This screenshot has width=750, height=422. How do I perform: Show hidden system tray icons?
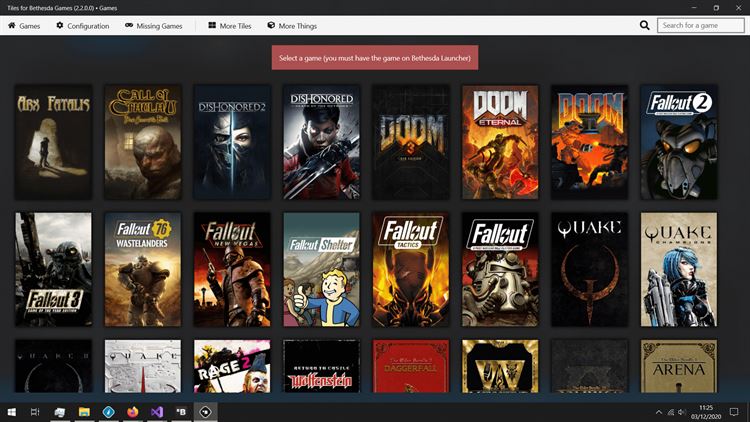tap(659, 412)
